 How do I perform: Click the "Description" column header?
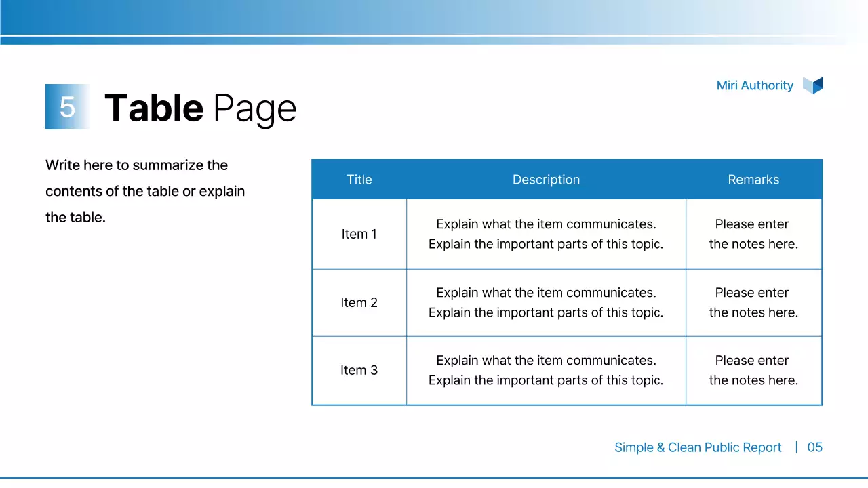click(546, 180)
